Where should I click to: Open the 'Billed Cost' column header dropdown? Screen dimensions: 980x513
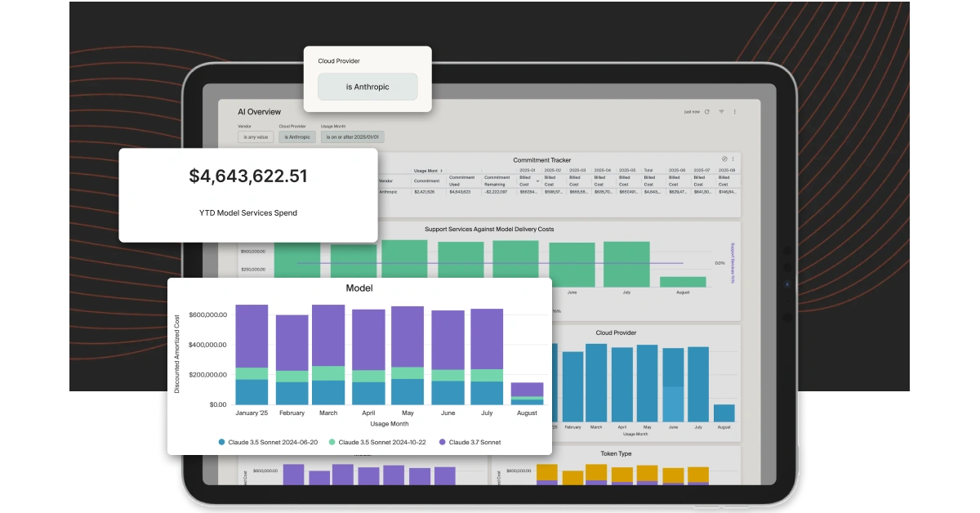click(x=537, y=181)
